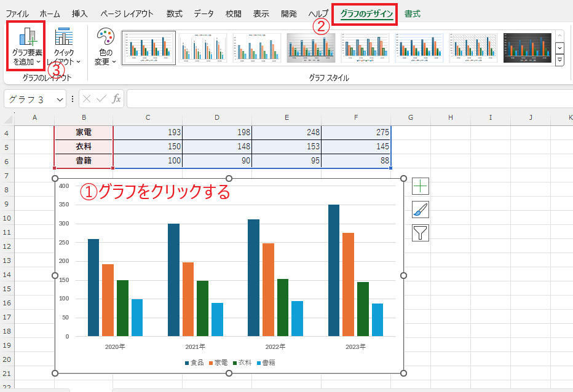
Task: Switch to the 表示 tab
Action: (x=261, y=14)
